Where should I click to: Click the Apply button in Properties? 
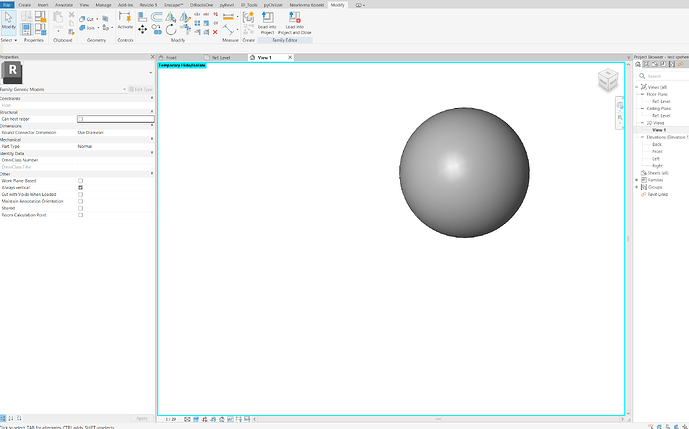pyautogui.click(x=141, y=418)
